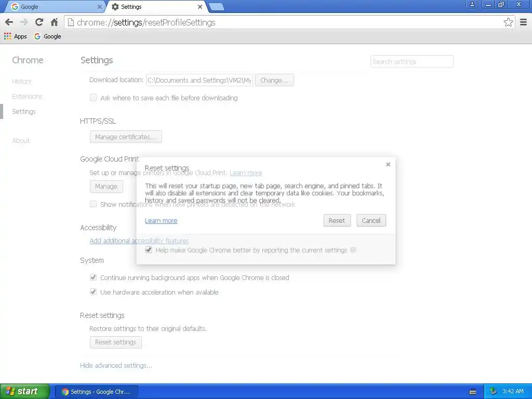Image resolution: width=532 pixels, height=399 pixels.
Task: Click the Search settings field
Action: [411, 61]
